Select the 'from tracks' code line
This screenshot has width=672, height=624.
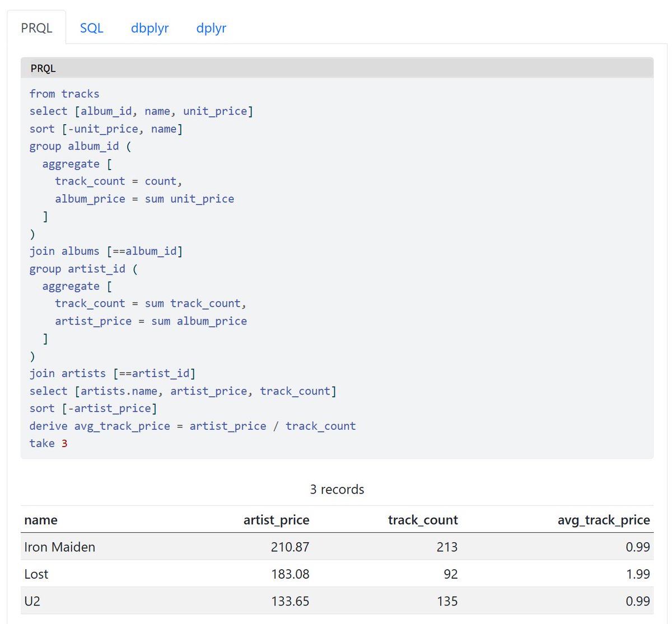point(64,93)
